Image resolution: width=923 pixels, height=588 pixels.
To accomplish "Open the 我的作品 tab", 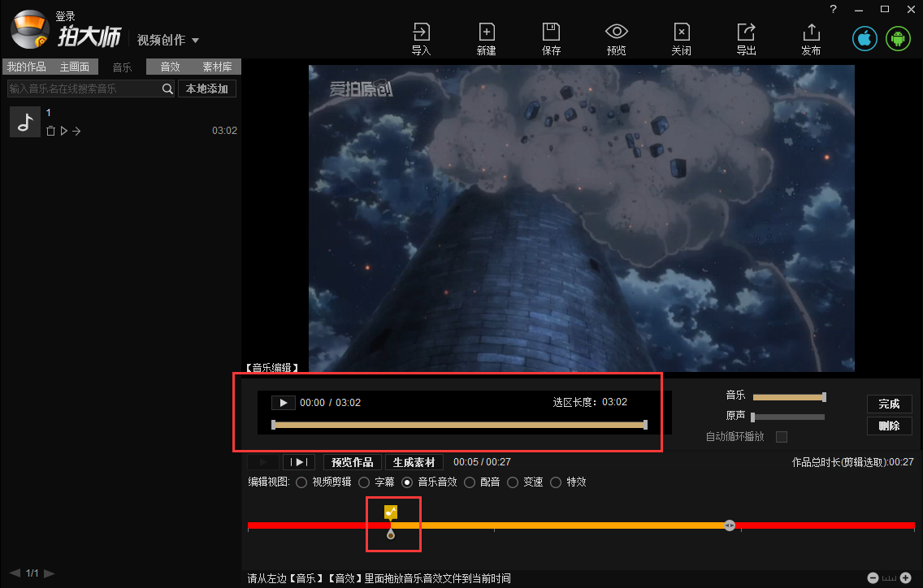I will (26, 67).
